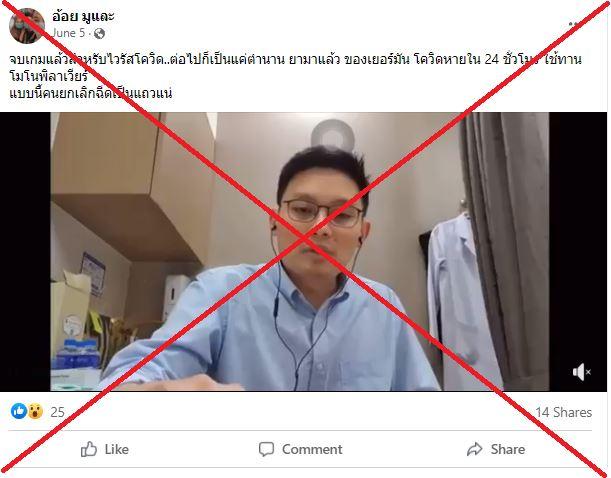
Task: Click the post text line starting โมโนพิลาเวียร์
Action: pos(48,76)
